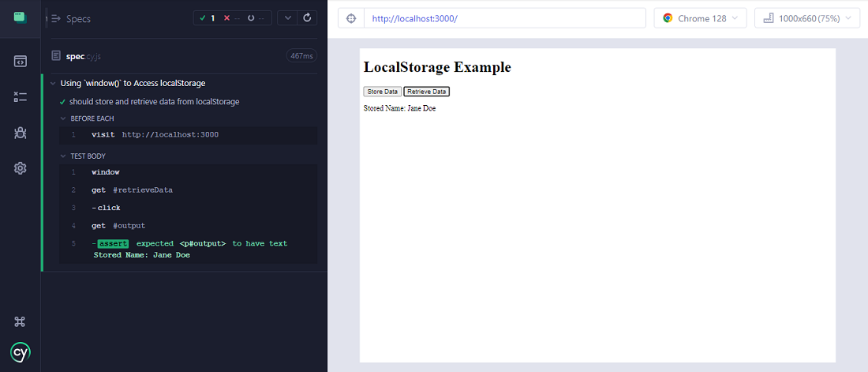Click the green project icon at top-left
Viewport: 868px width, 372px height.
pyautogui.click(x=21, y=17)
